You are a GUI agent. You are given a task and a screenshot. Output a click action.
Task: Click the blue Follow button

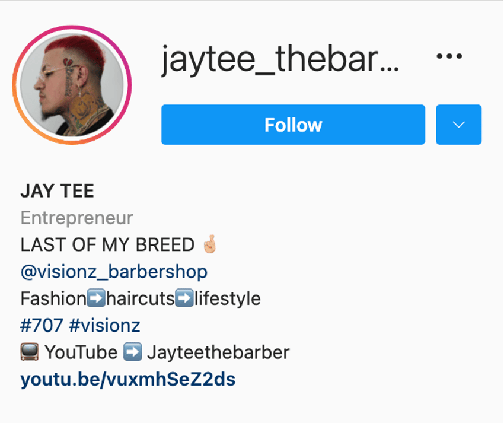293,125
